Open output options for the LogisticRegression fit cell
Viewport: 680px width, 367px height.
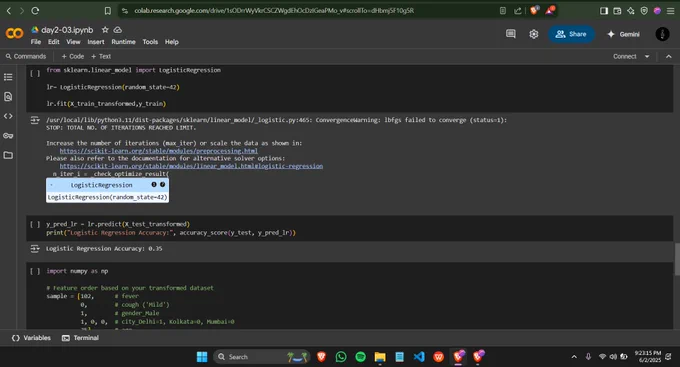pyautogui.click(x=35, y=120)
